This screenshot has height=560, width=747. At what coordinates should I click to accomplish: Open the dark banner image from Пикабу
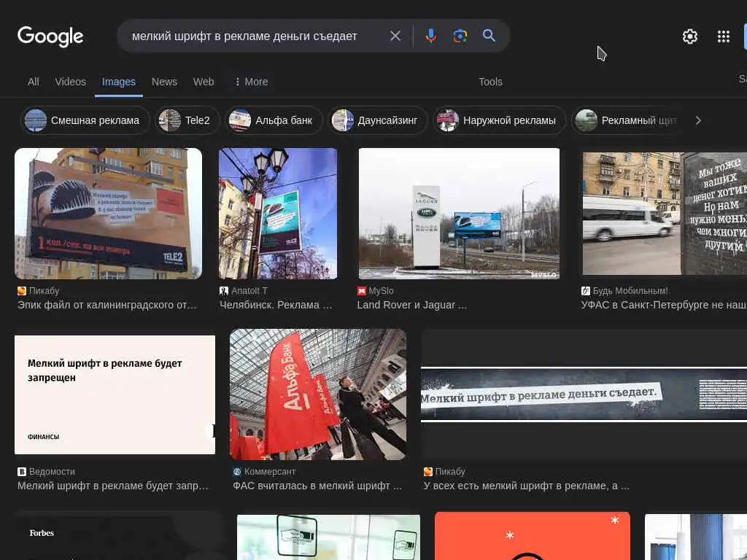(x=584, y=394)
